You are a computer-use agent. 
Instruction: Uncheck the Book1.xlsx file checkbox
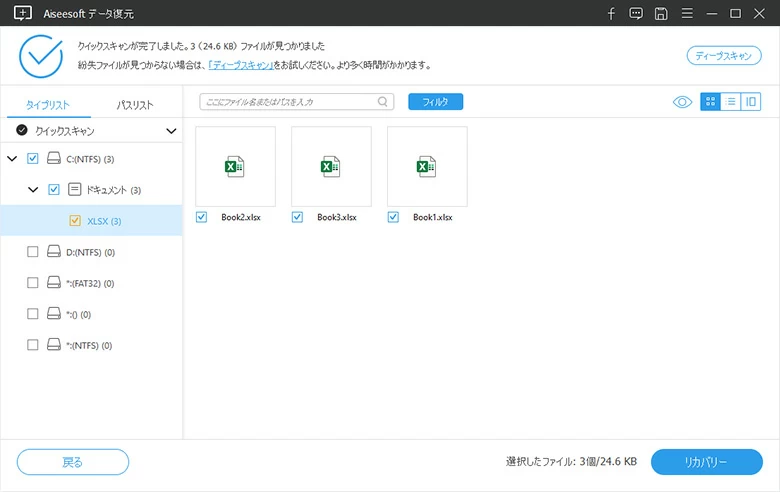pyautogui.click(x=393, y=217)
